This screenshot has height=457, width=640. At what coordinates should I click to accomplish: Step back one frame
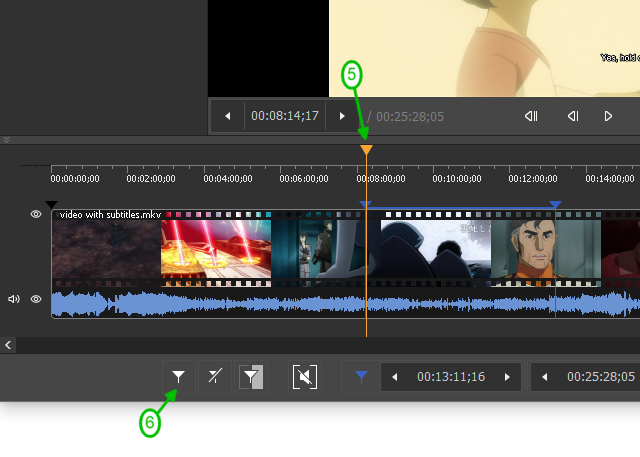point(573,116)
